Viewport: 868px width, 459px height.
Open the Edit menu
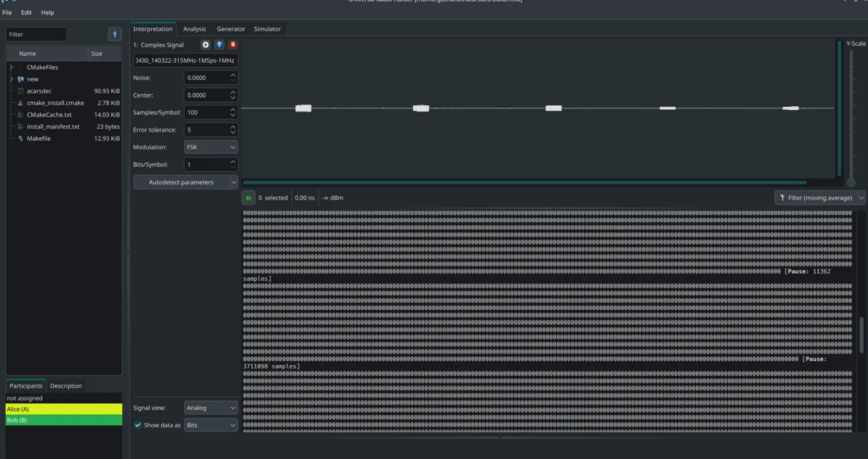[x=26, y=12]
